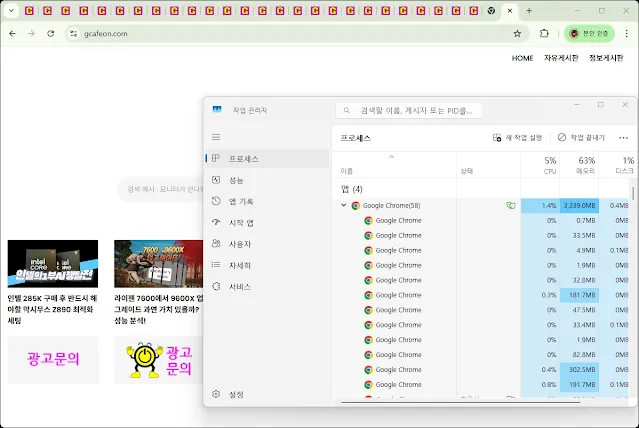The width and height of the screenshot is (639, 428).
Task: Click the website search field with 검색 예시
Action: (x=161, y=189)
